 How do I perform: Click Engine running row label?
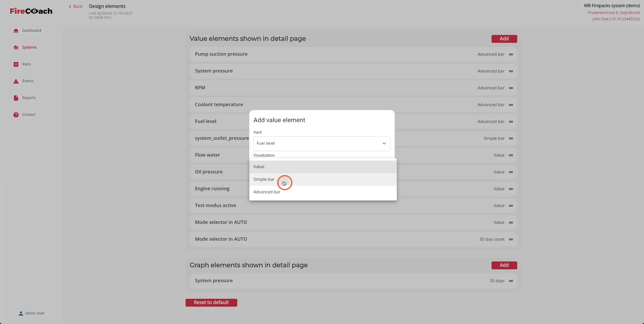pyautogui.click(x=212, y=189)
